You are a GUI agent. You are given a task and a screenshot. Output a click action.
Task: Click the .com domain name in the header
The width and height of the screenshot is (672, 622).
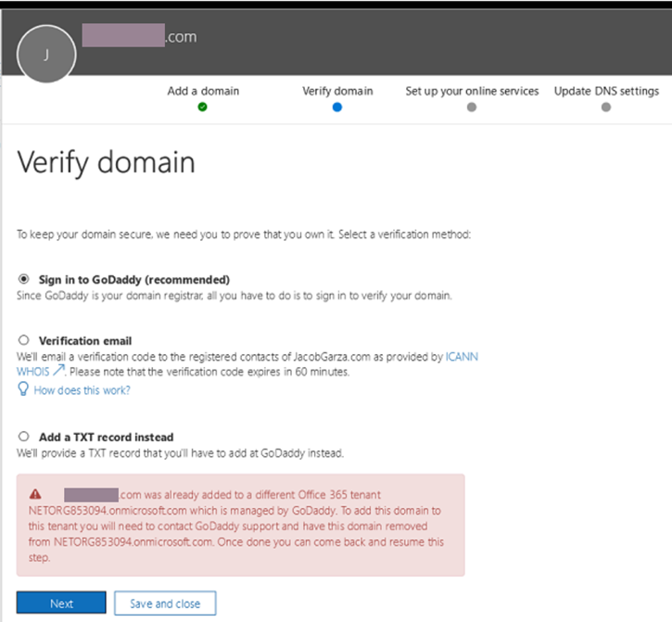[x=139, y=36]
